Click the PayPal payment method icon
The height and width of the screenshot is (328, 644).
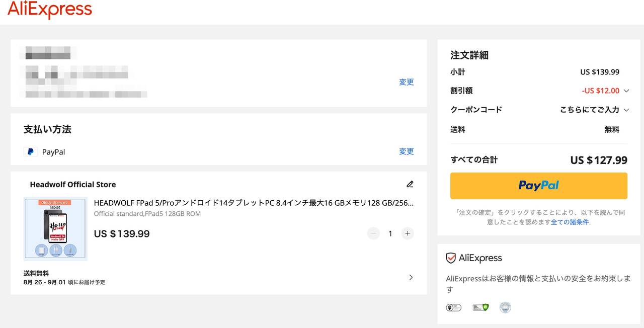(x=31, y=152)
